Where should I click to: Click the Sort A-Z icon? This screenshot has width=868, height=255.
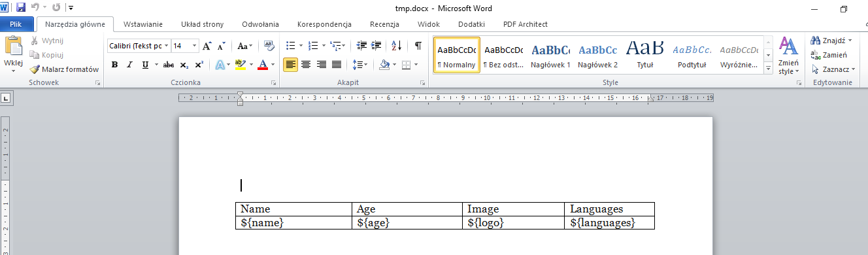tap(397, 46)
